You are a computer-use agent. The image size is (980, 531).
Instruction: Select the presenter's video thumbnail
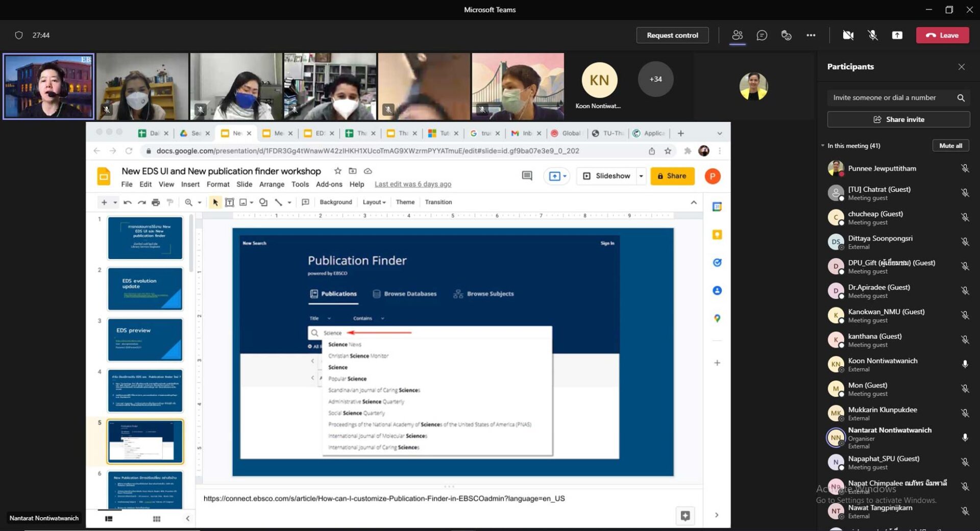coord(48,87)
